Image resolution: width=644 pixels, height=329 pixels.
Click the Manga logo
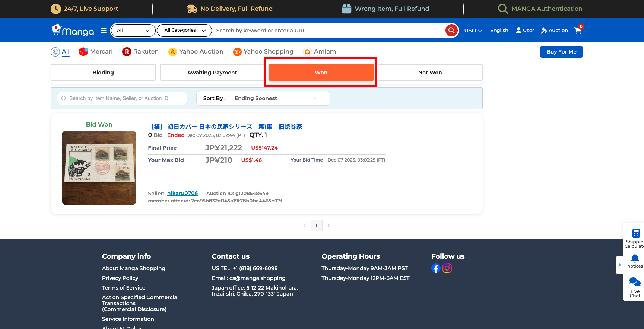(73, 30)
